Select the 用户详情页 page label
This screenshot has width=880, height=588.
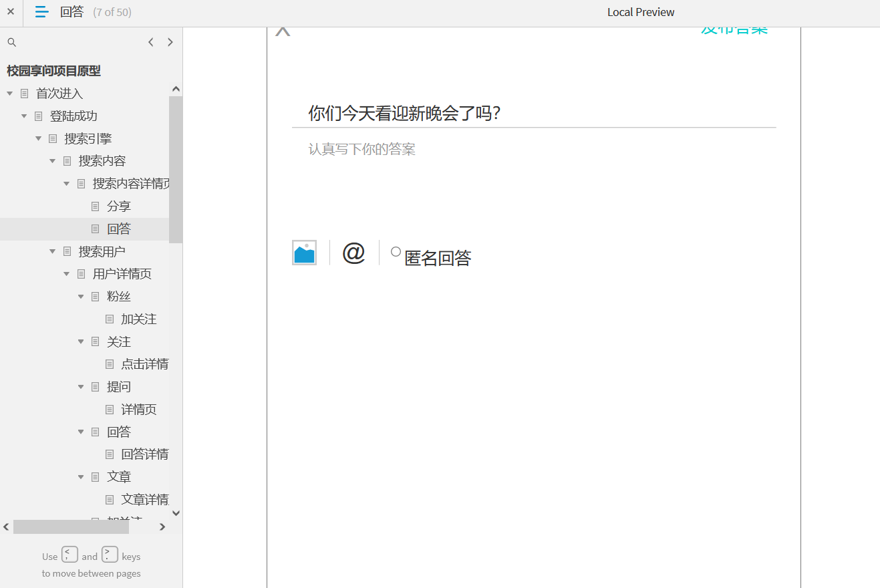122,274
